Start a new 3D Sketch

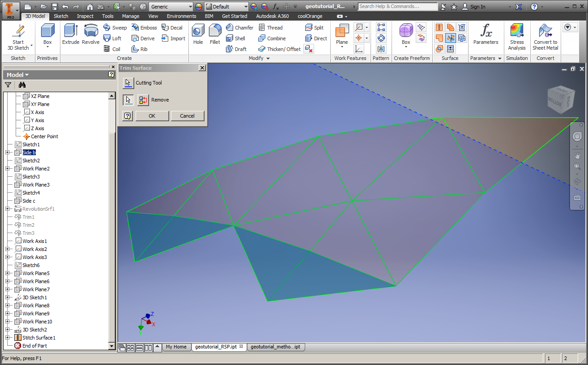(x=18, y=37)
